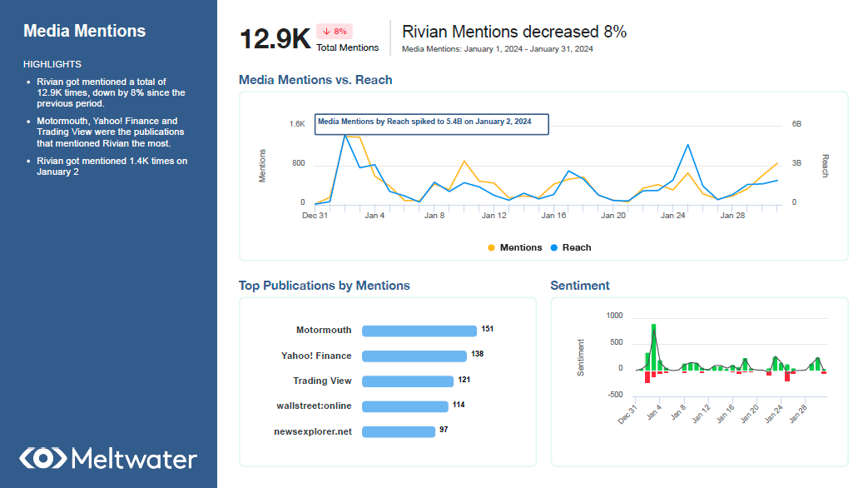Click the highlight about 12.9K total mentions

111,92
